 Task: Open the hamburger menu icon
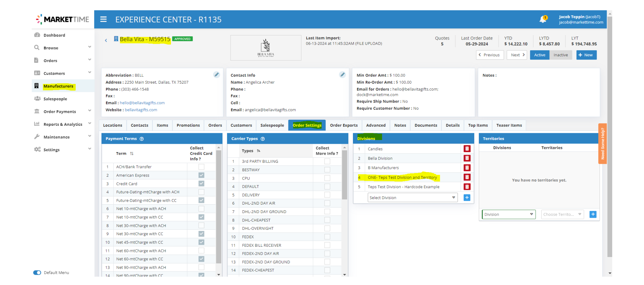(103, 19)
